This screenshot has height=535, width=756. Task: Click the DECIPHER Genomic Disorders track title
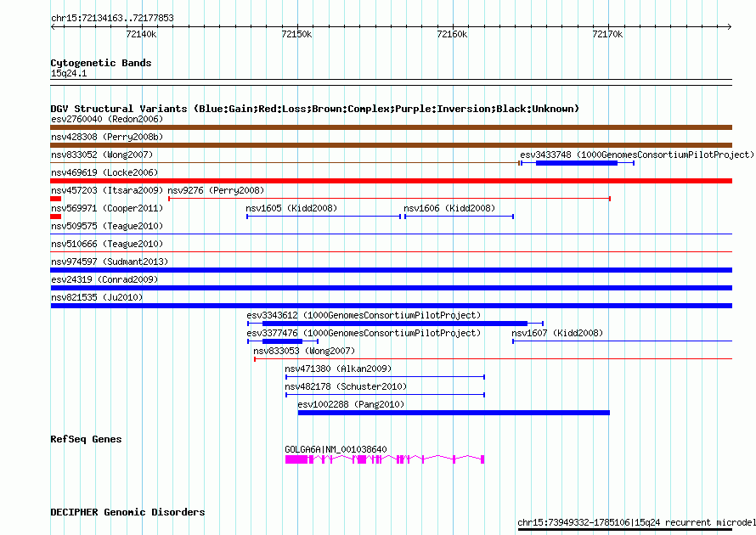[127, 512]
